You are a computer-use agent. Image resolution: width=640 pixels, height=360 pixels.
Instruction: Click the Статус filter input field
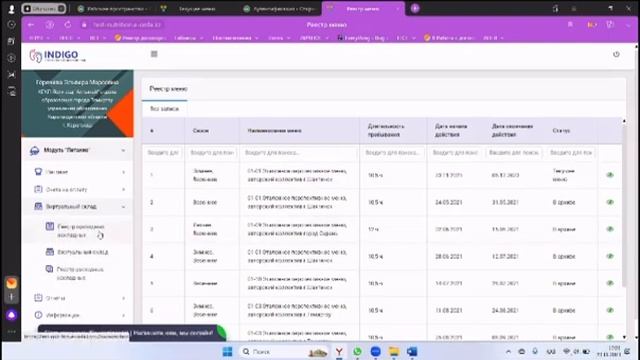pos(571,152)
